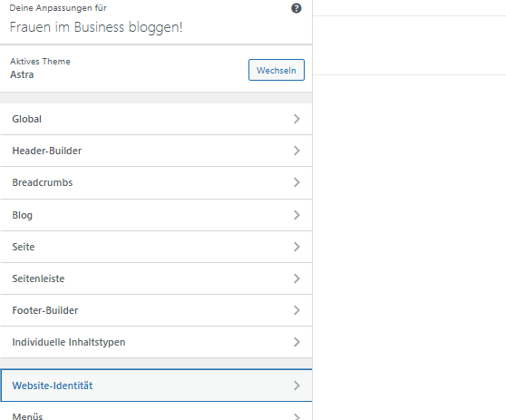The image size is (506, 420).
Task: Open the Blog section
Action: click(156, 215)
